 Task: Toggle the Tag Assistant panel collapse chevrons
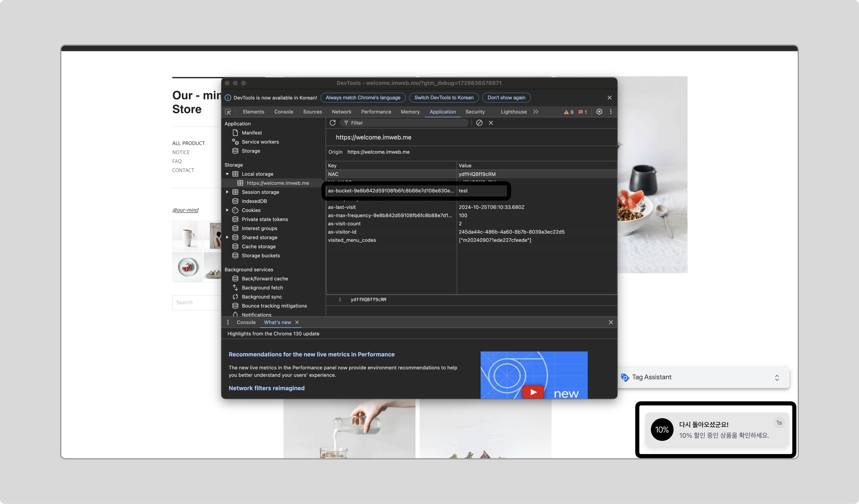(777, 378)
